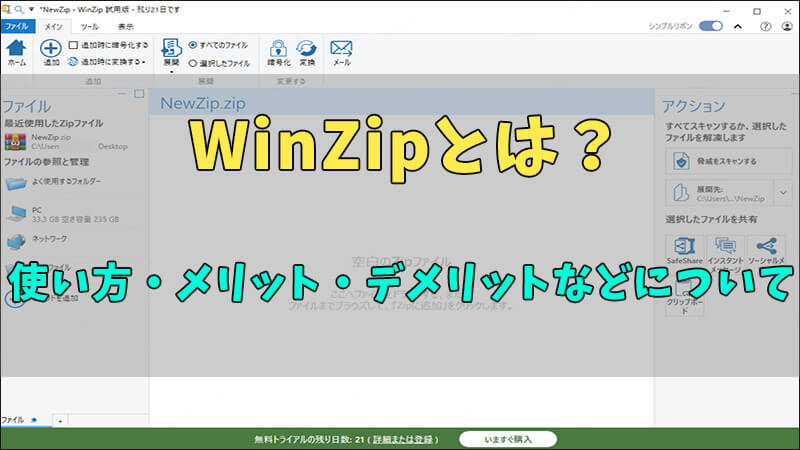Expand extract destination dropdown chevron
The width and height of the screenshot is (800, 450).
(x=783, y=193)
